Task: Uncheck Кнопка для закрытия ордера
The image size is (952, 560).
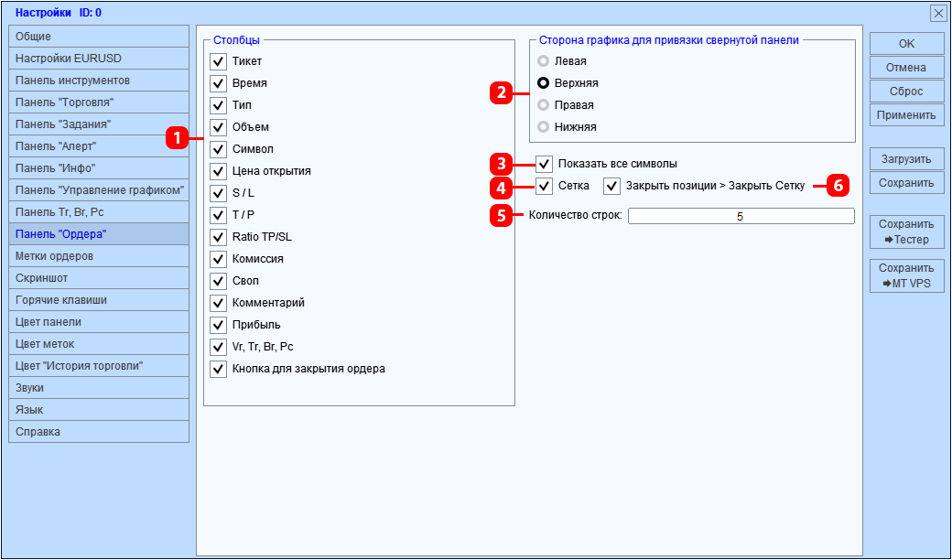Action: (x=218, y=369)
